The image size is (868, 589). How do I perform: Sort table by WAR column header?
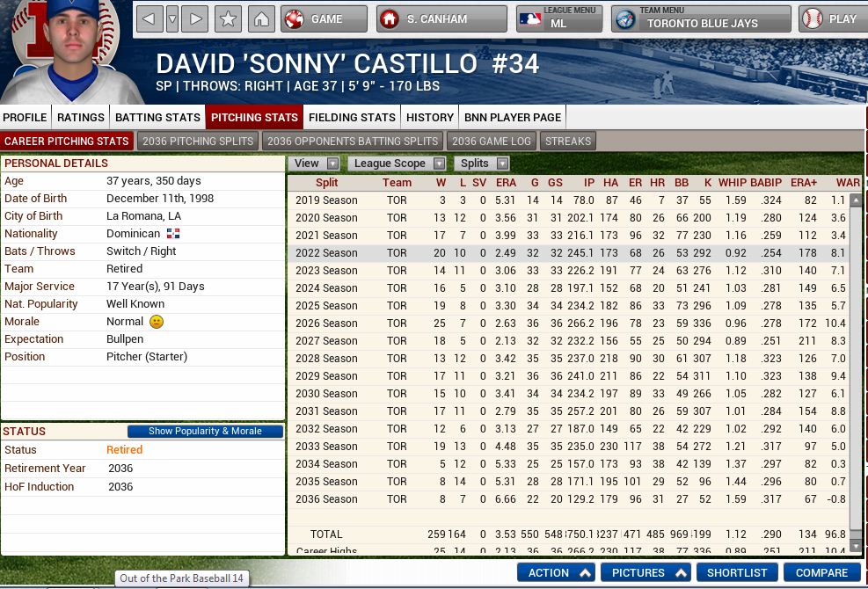coord(848,183)
